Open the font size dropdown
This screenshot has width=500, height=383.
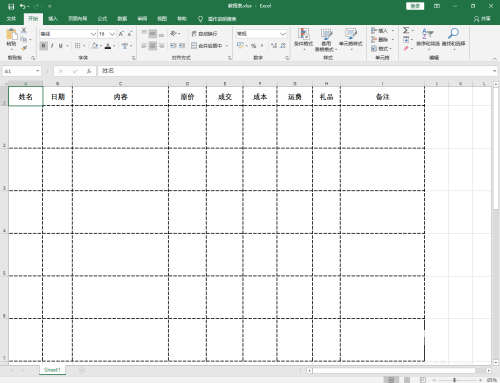point(112,34)
